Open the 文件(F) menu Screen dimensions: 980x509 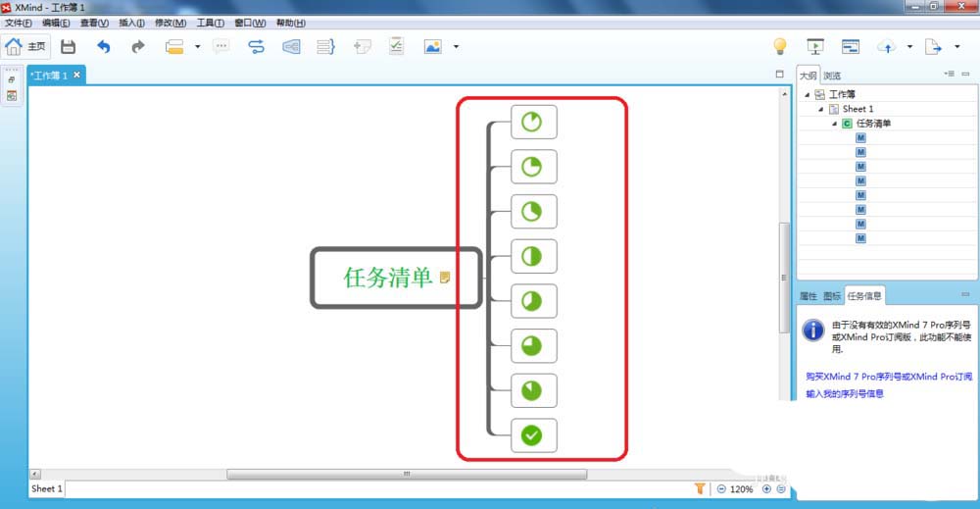(18, 24)
